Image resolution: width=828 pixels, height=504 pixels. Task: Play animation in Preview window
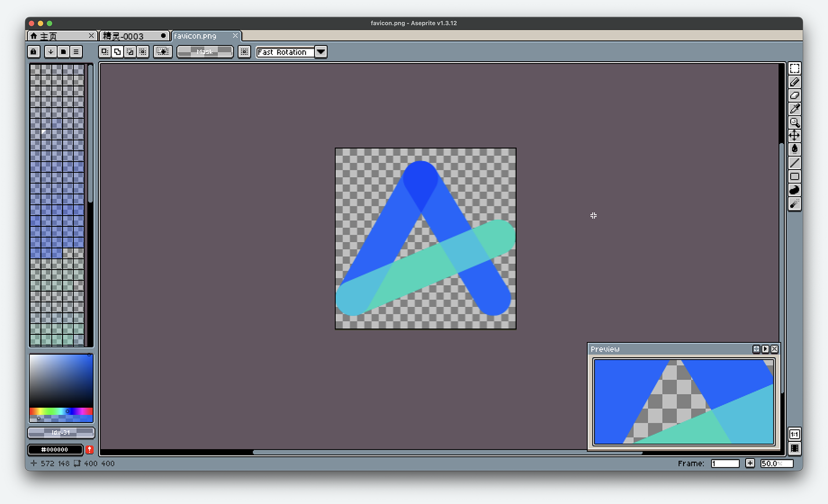coord(765,349)
